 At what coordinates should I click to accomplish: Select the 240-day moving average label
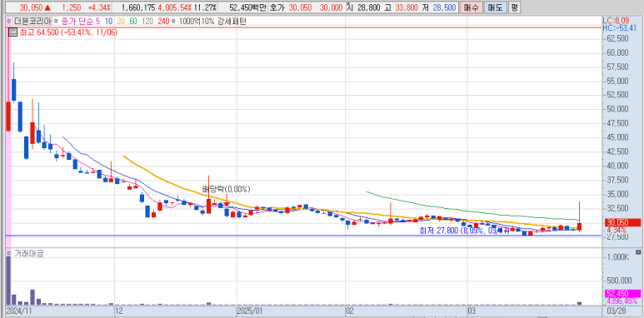(x=163, y=21)
